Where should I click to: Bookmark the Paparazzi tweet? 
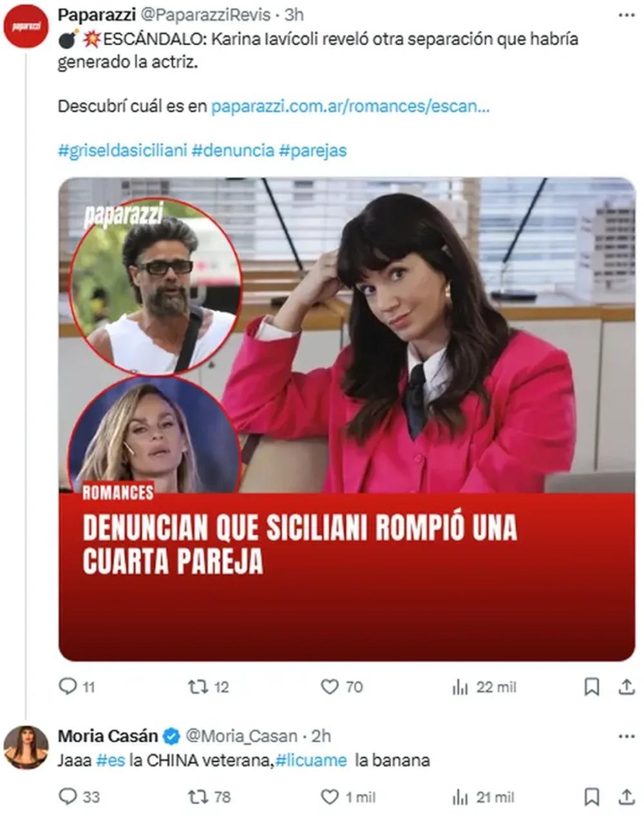591,688
